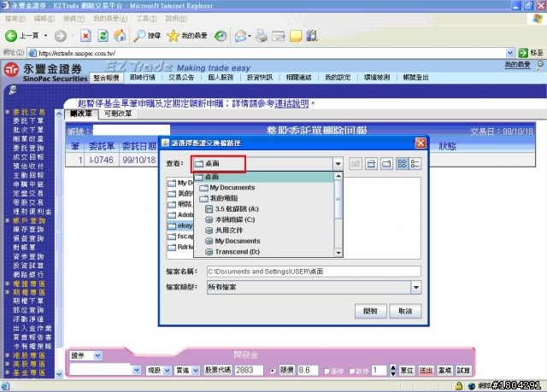Viewport: 547px width, 392px height.
Task: Click the quantity stepper arrows
Action: tap(393, 371)
